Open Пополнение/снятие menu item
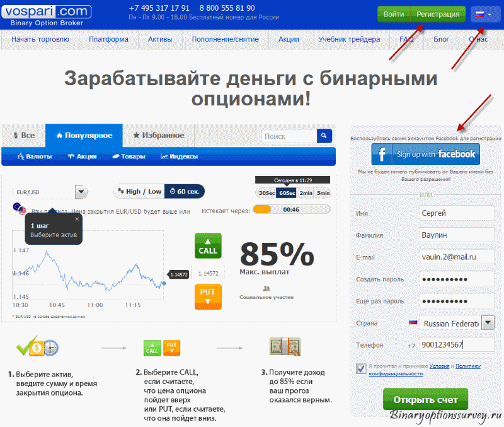Viewport: 504px width, 427px height. coord(226,39)
